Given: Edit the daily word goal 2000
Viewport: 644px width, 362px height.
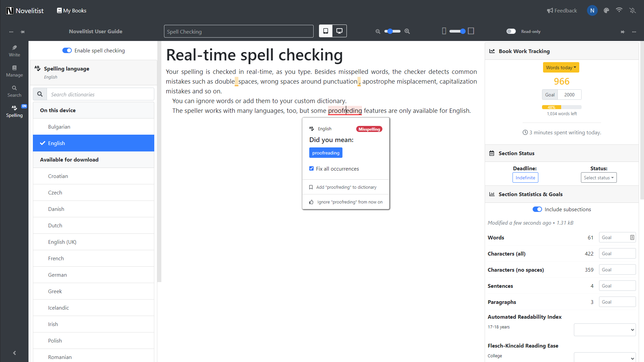Looking at the screenshot, I should (569, 95).
